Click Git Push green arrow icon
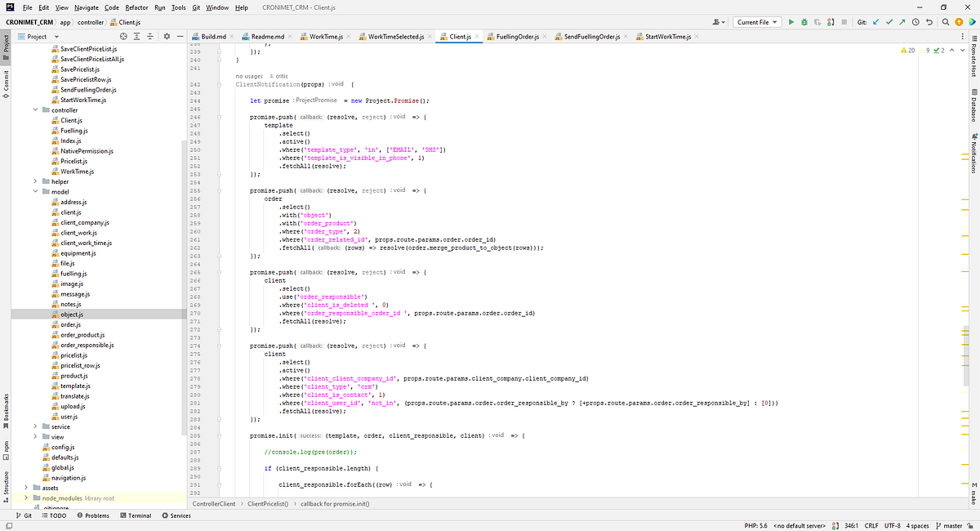980x531 pixels. tap(902, 22)
